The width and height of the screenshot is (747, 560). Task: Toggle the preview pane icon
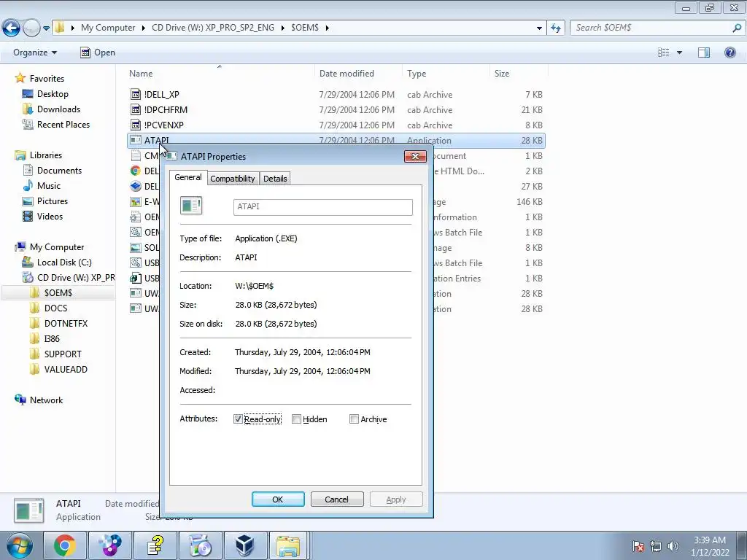(704, 52)
